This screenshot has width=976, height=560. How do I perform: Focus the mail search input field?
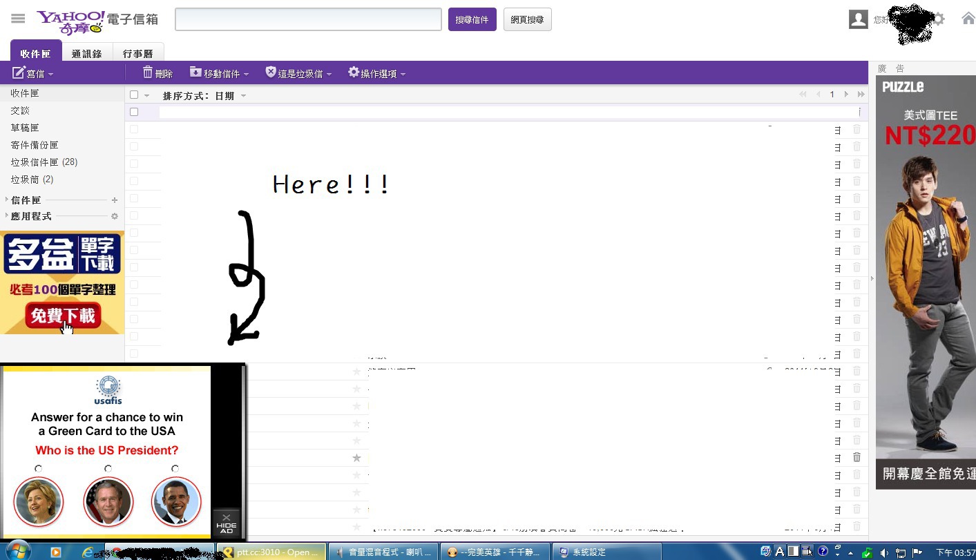308,19
